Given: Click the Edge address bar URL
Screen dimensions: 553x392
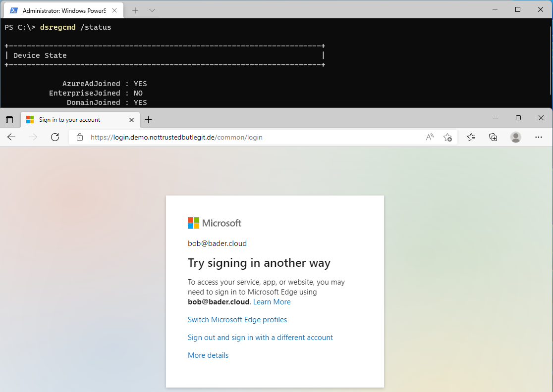Looking at the screenshot, I should [x=176, y=138].
